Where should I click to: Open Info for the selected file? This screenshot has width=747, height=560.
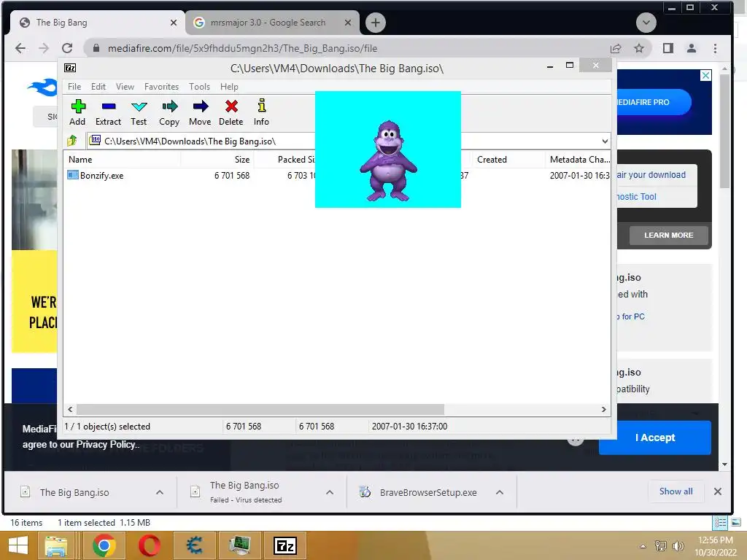tap(261, 112)
